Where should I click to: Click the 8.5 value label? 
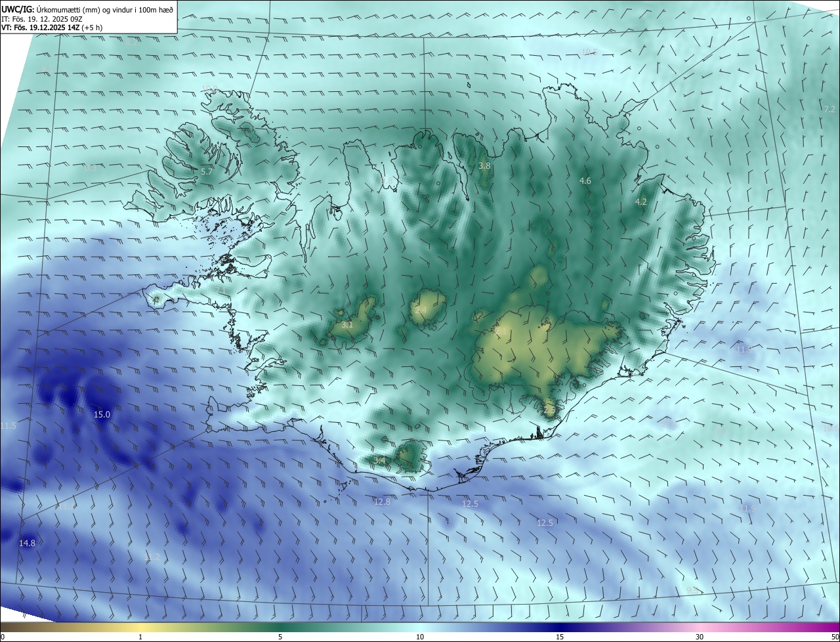coord(46,70)
